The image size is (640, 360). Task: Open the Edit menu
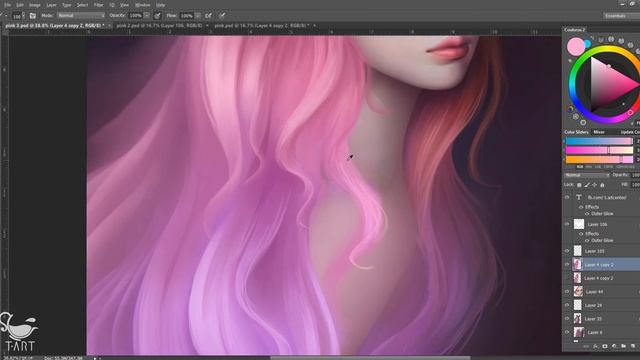click(x=20, y=5)
